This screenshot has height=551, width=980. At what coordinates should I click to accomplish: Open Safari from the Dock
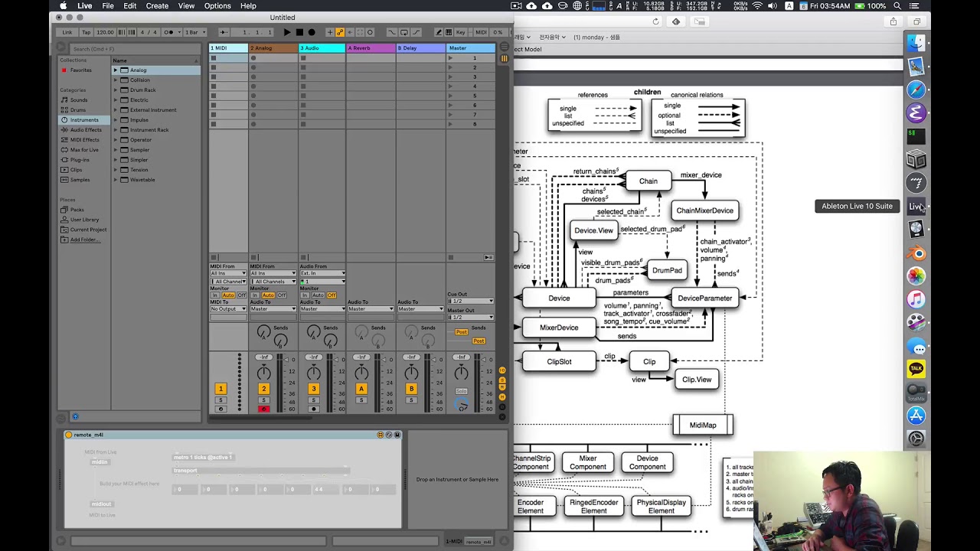click(x=916, y=90)
